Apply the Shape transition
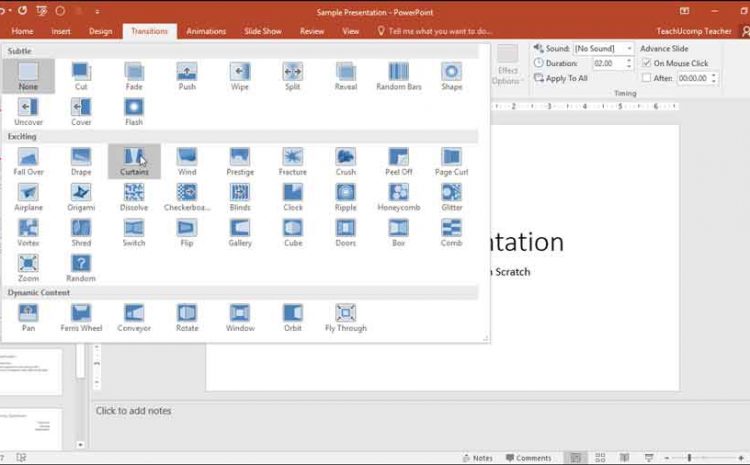The height and width of the screenshot is (465, 750). tap(452, 76)
